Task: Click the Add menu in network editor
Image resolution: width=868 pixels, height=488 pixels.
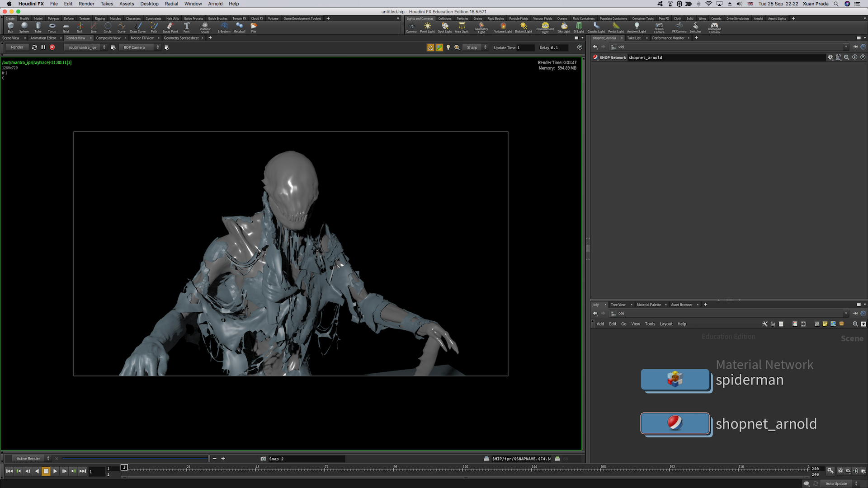Action: click(x=600, y=324)
